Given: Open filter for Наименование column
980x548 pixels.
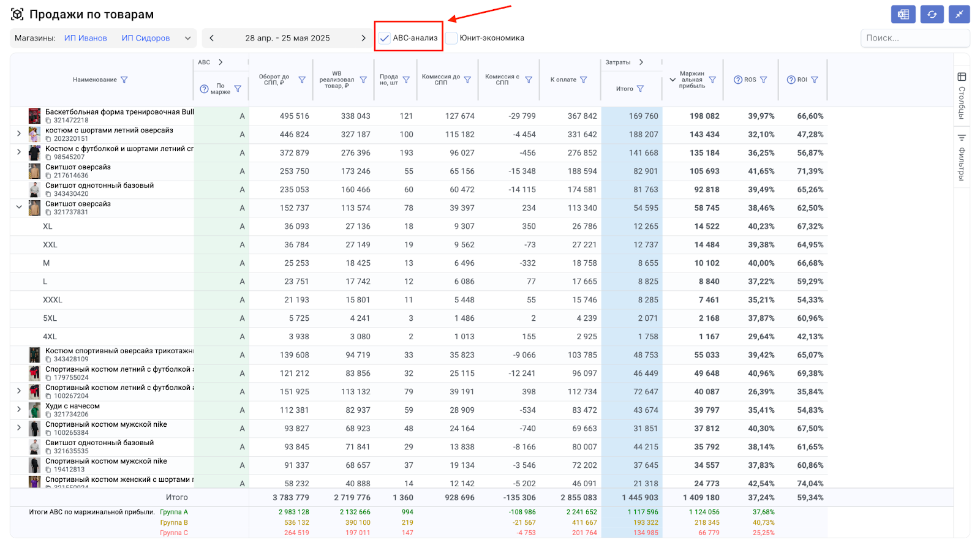Looking at the screenshot, I should [x=124, y=80].
